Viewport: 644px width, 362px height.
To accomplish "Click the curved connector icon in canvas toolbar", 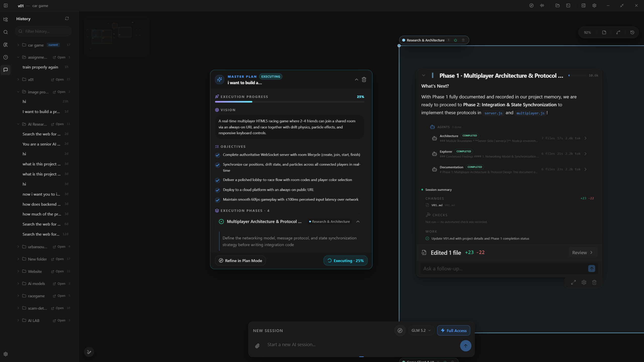I will click(x=618, y=32).
